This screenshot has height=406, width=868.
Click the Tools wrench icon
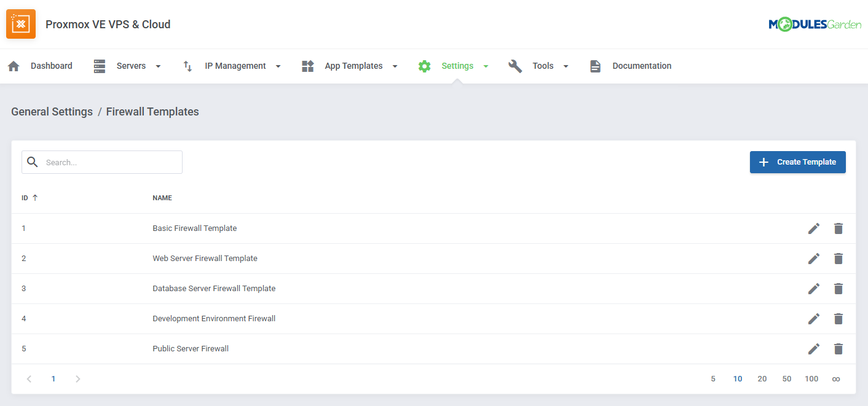point(515,65)
